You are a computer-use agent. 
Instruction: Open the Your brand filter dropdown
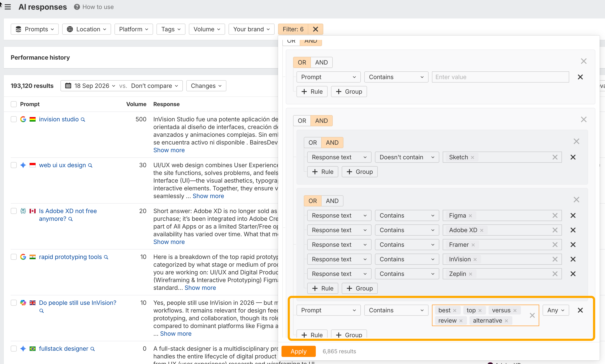[x=251, y=29]
